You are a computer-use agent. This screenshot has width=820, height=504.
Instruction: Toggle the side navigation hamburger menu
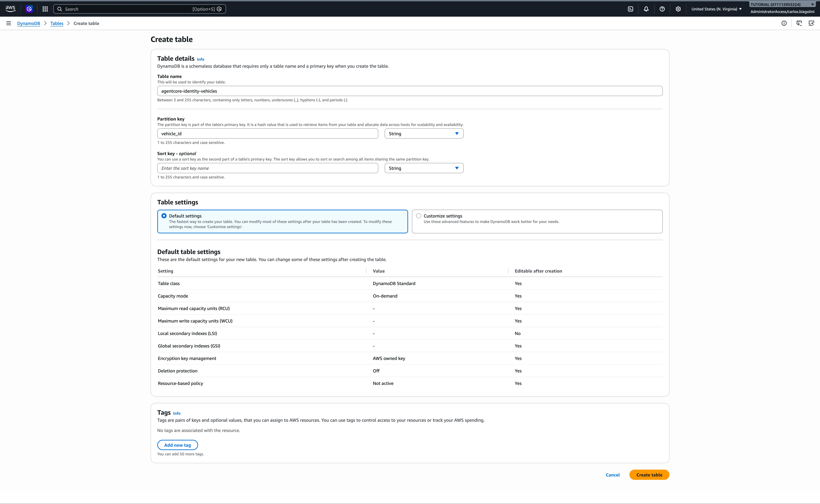(x=9, y=23)
